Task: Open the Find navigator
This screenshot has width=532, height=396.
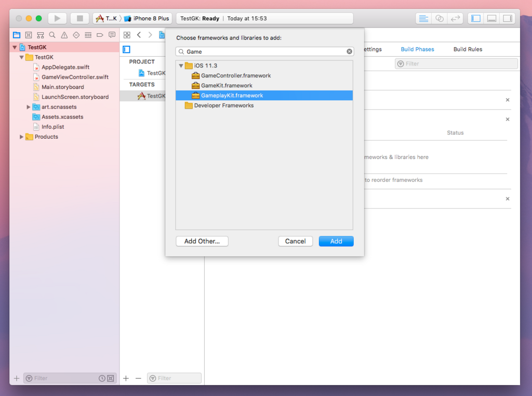Action: (x=52, y=35)
